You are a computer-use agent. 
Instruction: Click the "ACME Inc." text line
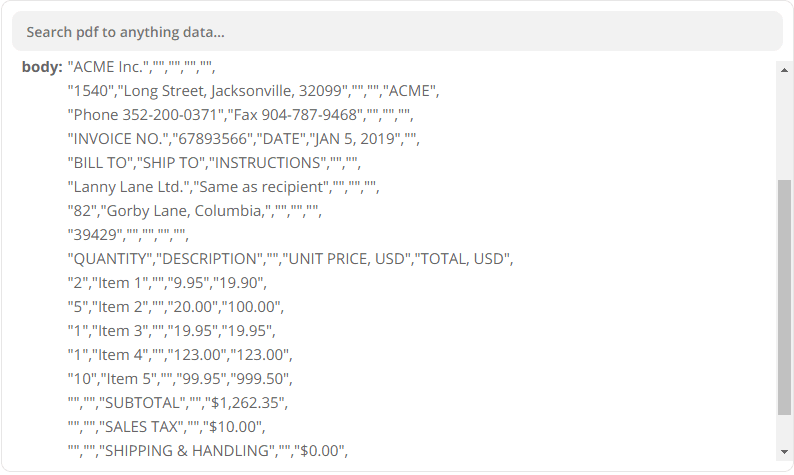tap(141, 67)
